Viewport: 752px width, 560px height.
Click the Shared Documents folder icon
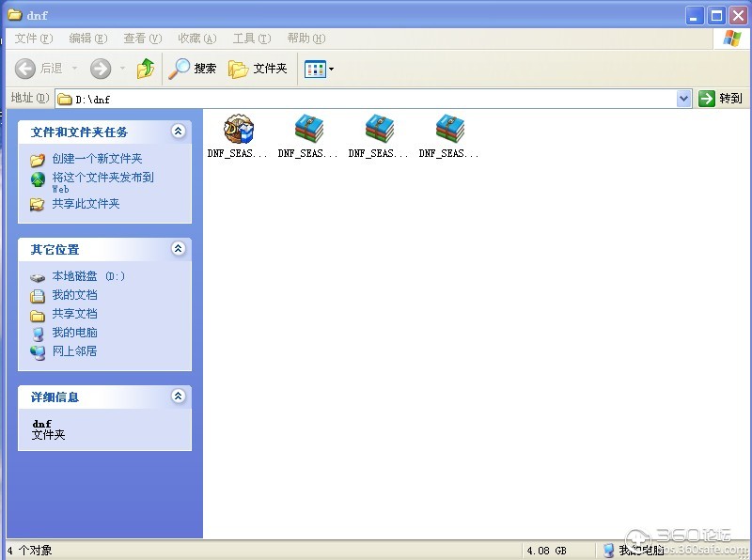pos(38,315)
